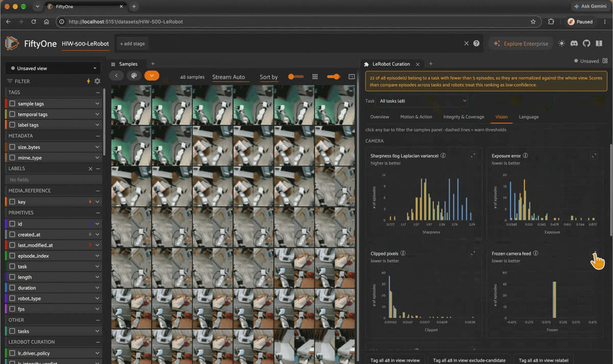Screen dimensions: 613x364
Task: Expand the fps field options
Action: point(97,309)
